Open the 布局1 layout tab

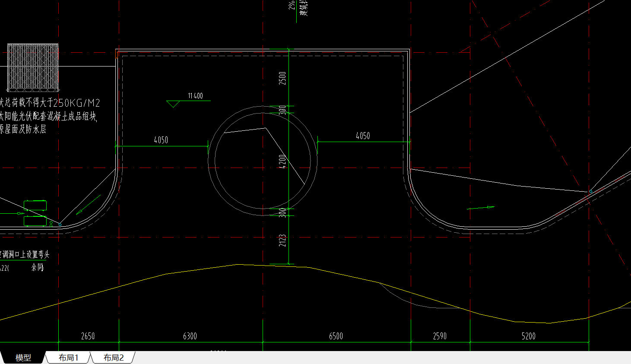pyautogui.click(x=69, y=358)
